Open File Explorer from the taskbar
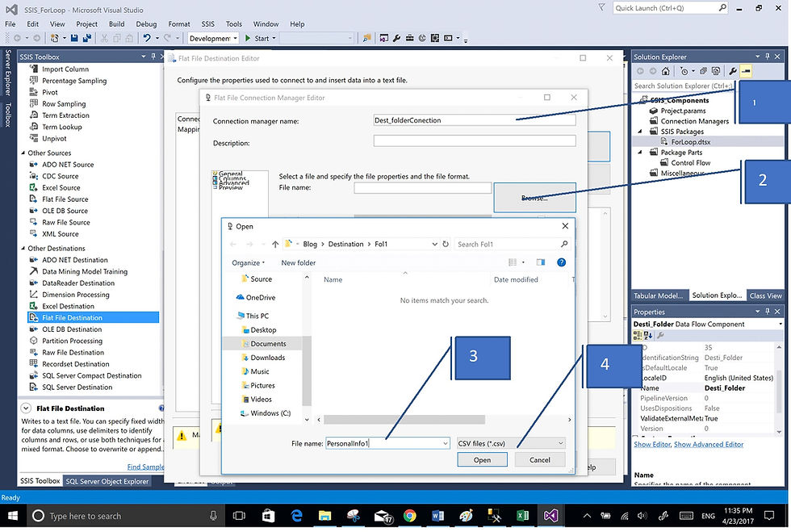The height and width of the screenshot is (532, 791). [324, 516]
